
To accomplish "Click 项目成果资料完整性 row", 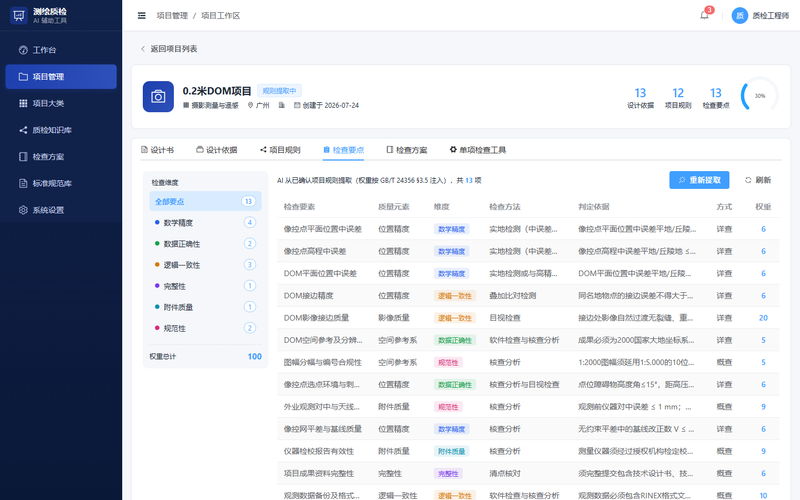I will 528,473.
